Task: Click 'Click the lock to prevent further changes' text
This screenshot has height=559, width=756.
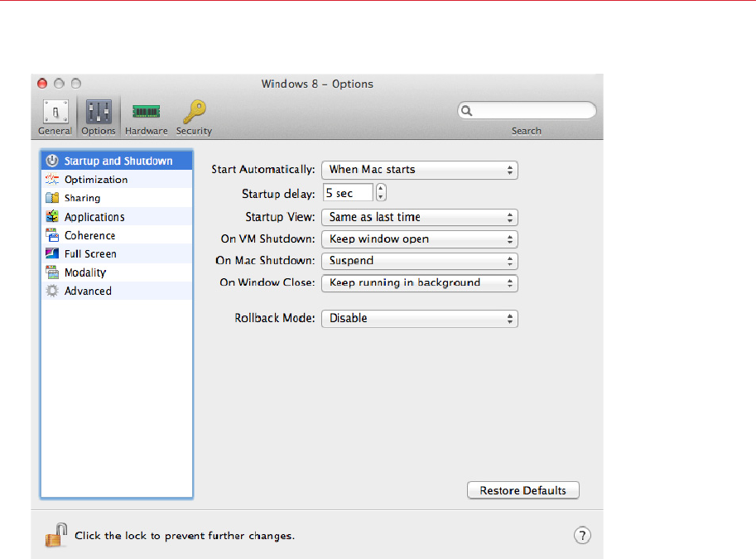Action: 185,535
